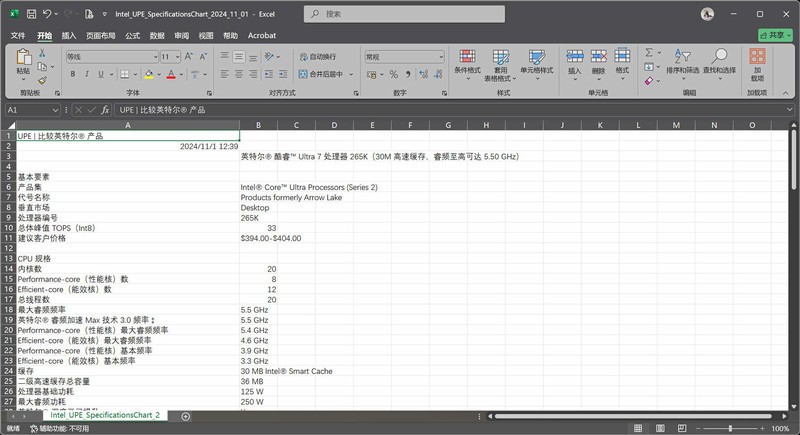Open the font name dropdown (等线)

pos(155,57)
